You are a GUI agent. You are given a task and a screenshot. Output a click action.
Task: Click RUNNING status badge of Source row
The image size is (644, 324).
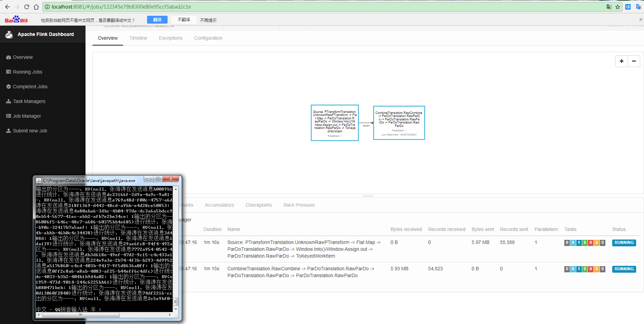[624, 243]
